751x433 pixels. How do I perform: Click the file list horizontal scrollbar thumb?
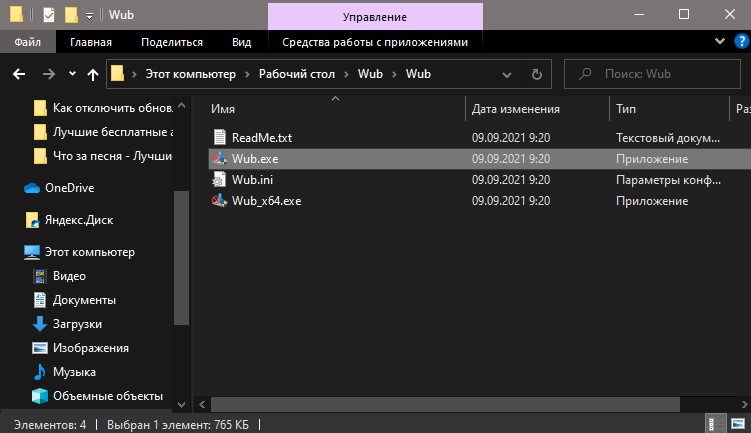click(x=445, y=405)
